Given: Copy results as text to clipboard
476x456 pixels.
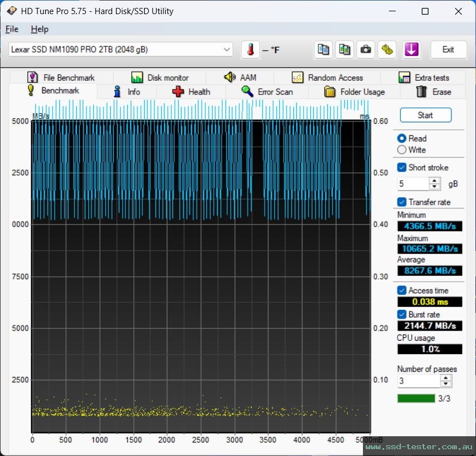Looking at the screenshot, I should [x=323, y=50].
